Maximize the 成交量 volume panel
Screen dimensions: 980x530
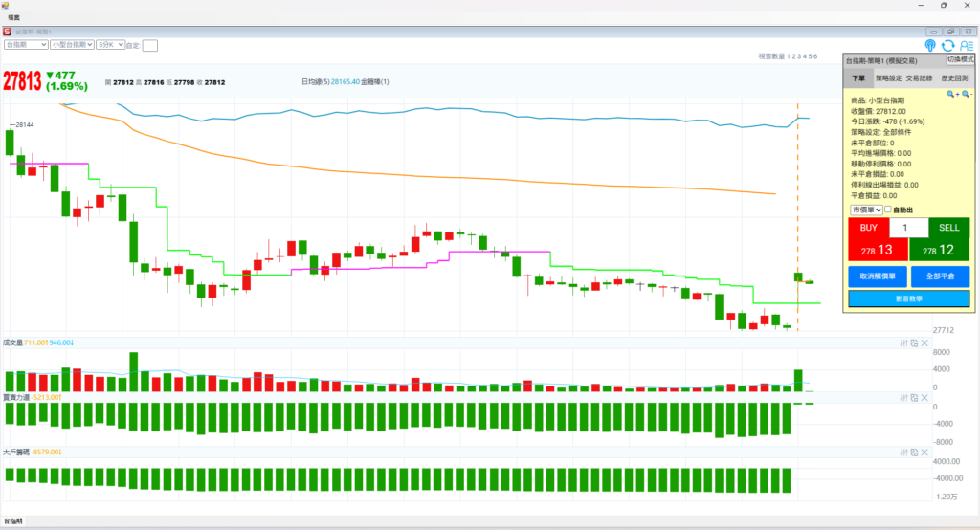coord(914,342)
